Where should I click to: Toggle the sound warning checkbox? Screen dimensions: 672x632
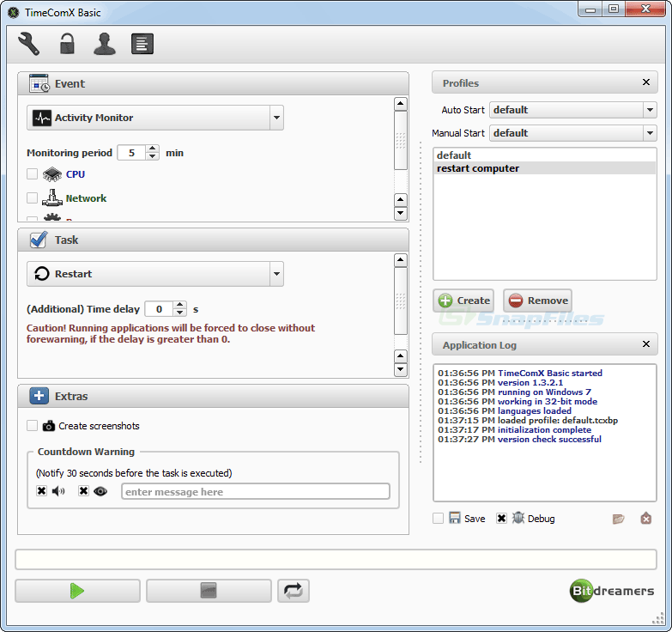(41, 491)
